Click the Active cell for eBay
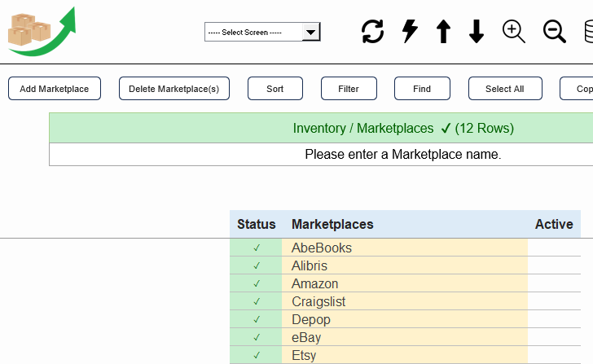The height and width of the screenshot is (364, 593). tap(554, 337)
